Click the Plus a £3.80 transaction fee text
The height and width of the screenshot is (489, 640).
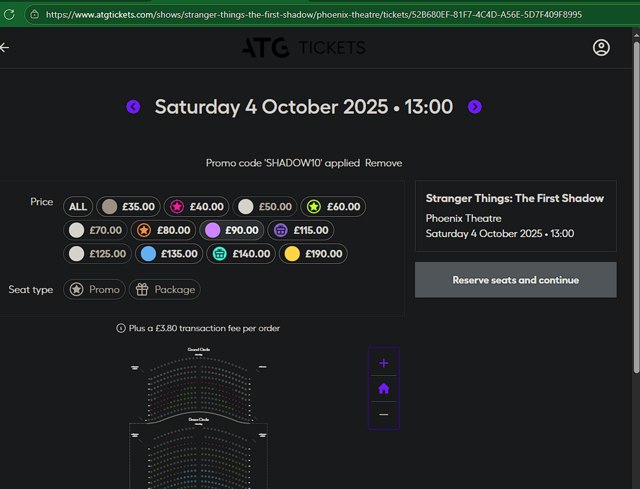click(204, 328)
